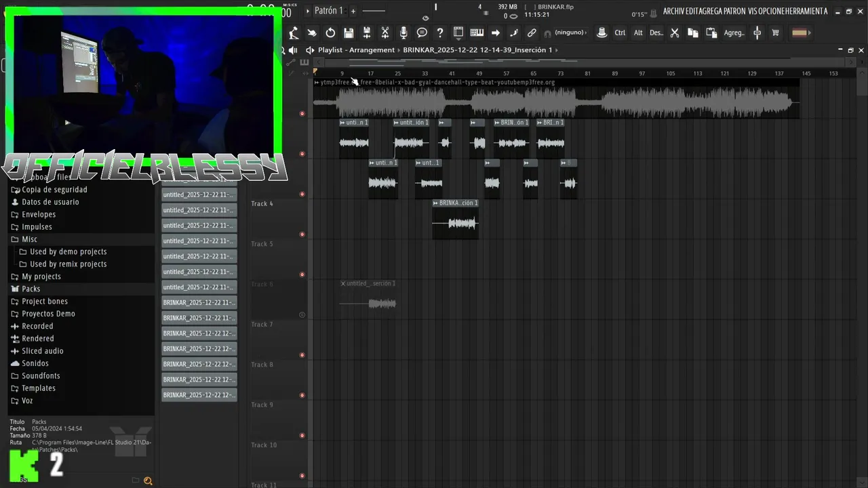Viewport: 868px width, 488px height.
Task: Click the chain link icon in toolbar
Action: click(x=532, y=33)
